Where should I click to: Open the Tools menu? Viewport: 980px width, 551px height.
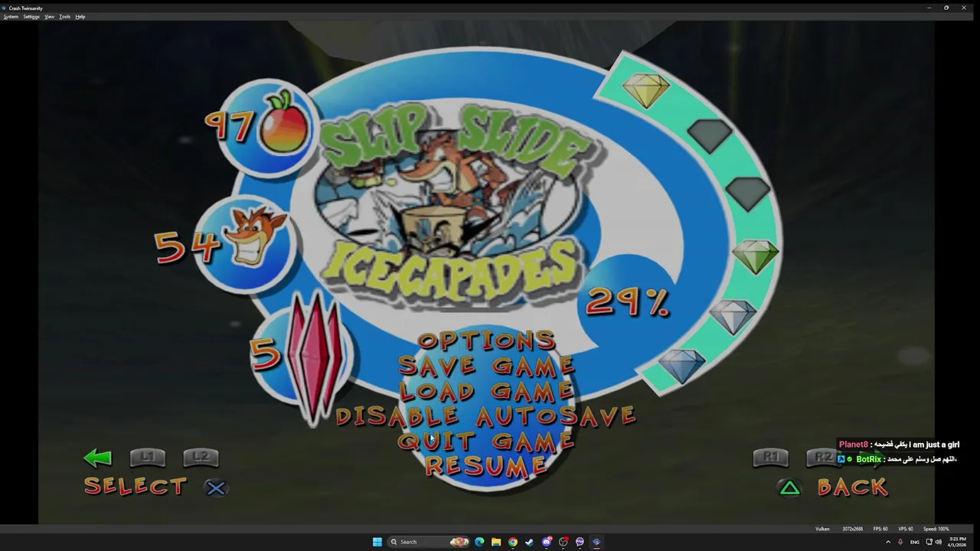65,17
